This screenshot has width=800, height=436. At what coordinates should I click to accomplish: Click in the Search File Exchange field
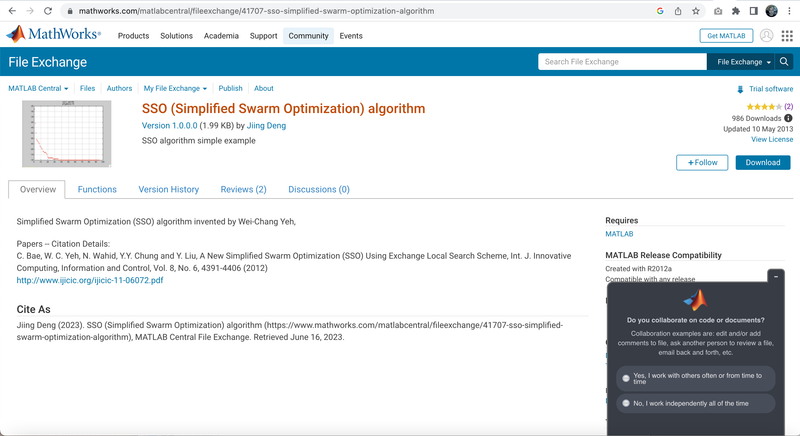pos(622,62)
